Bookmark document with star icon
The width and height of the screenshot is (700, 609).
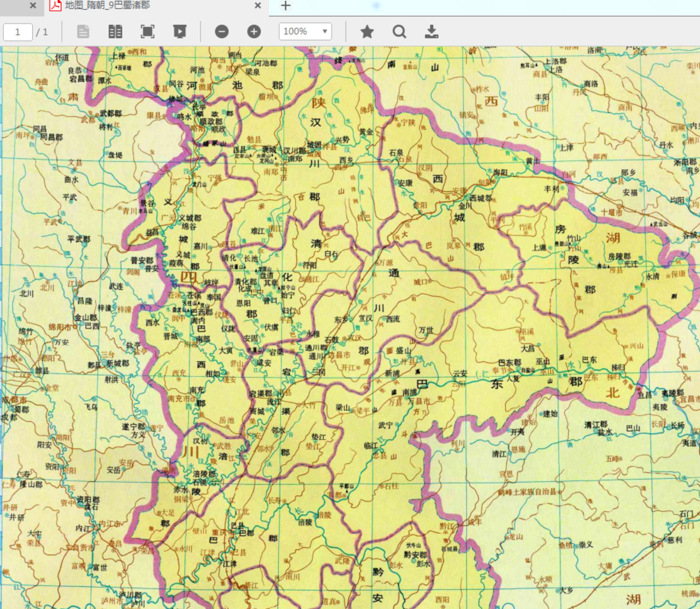(x=367, y=31)
